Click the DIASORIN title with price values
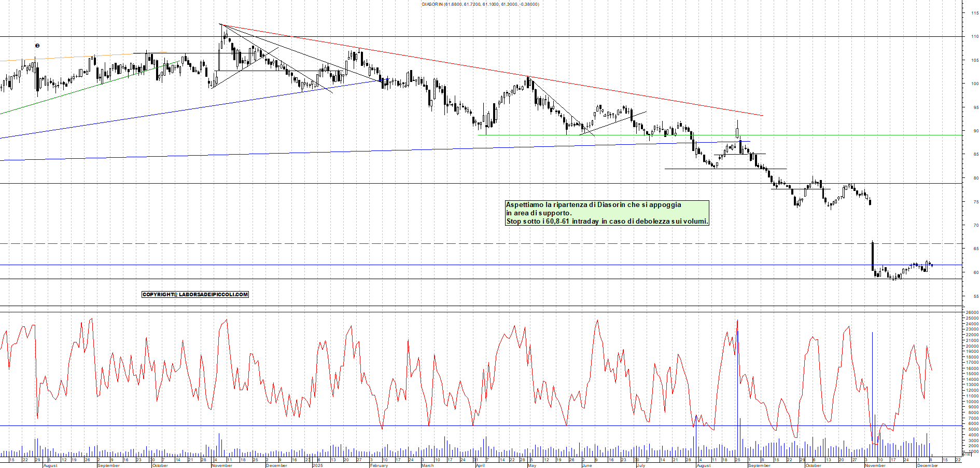 click(x=480, y=4)
